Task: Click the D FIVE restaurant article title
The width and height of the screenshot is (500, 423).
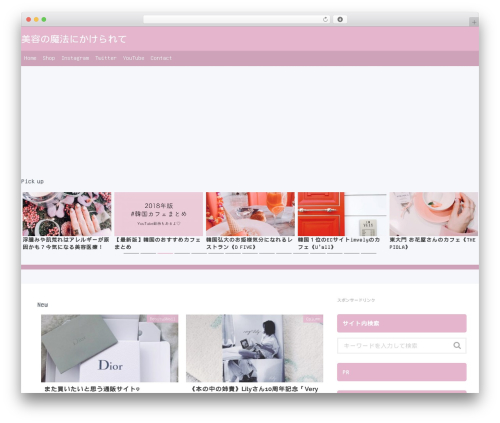Action: (249, 243)
